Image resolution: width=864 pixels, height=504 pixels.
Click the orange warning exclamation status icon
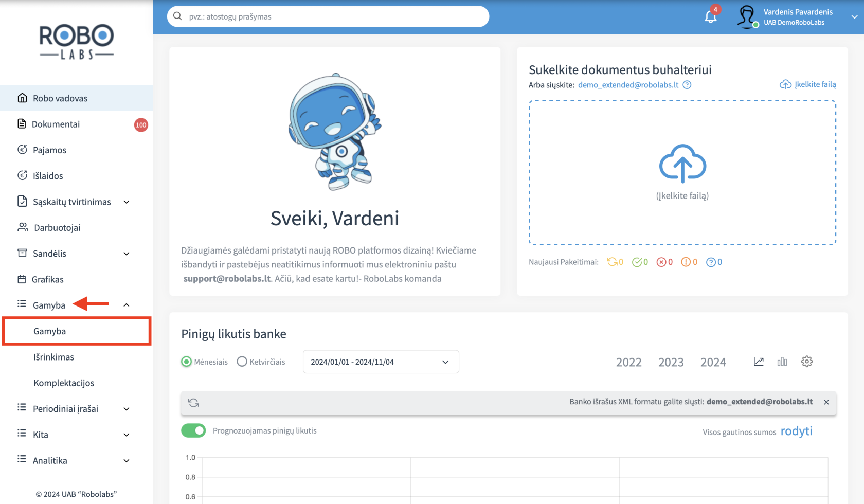pyautogui.click(x=686, y=262)
